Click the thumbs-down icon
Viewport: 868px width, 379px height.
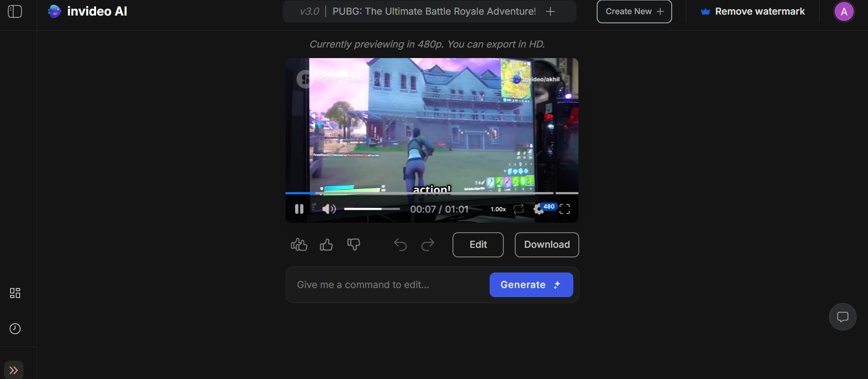tap(354, 245)
